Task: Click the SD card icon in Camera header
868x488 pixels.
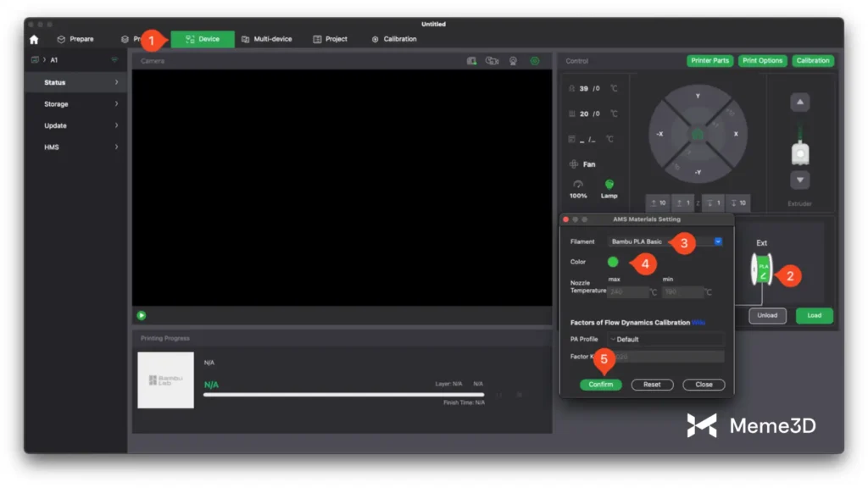Action: pos(472,61)
